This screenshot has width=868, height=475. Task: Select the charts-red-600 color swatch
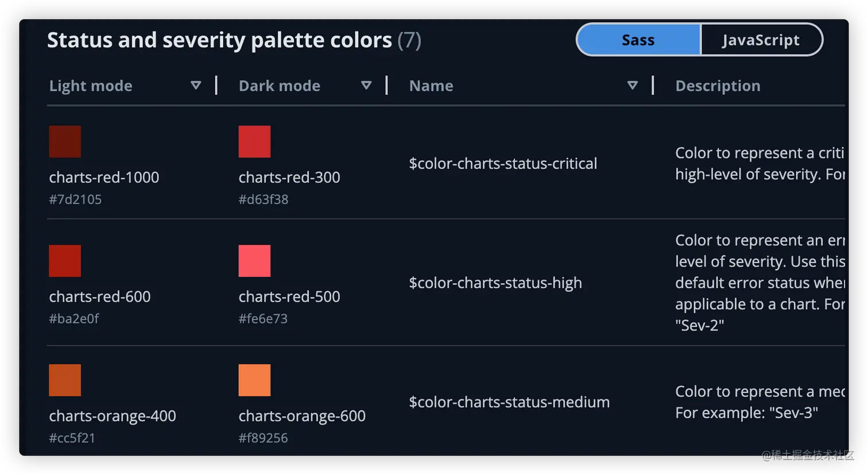(x=65, y=261)
